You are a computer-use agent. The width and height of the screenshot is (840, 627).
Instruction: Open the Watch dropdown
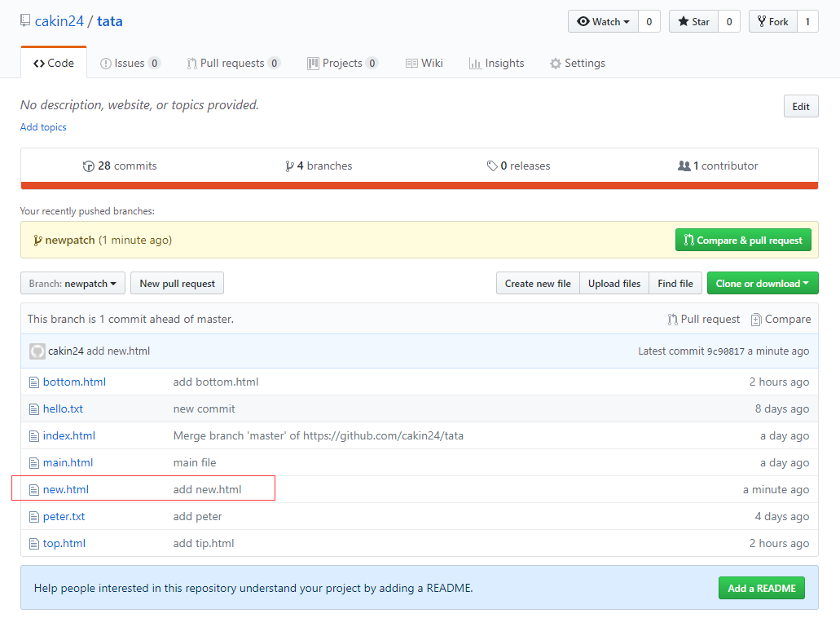[603, 21]
